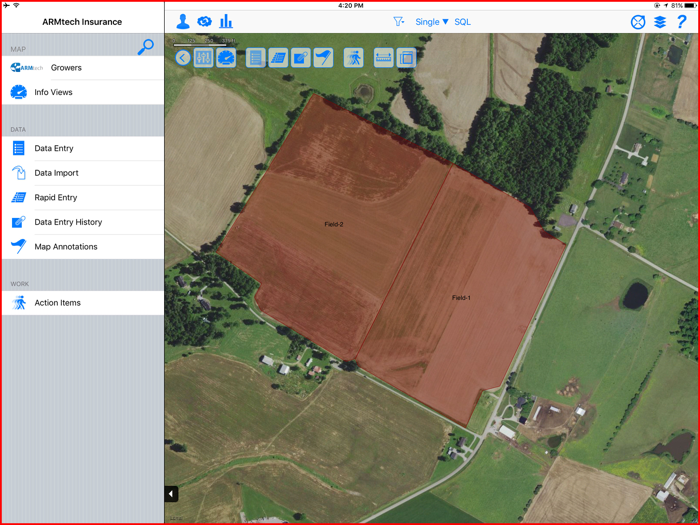The image size is (700, 525).
Task: Open Data Entry History in sidebar
Action: (x=83, y=222)
